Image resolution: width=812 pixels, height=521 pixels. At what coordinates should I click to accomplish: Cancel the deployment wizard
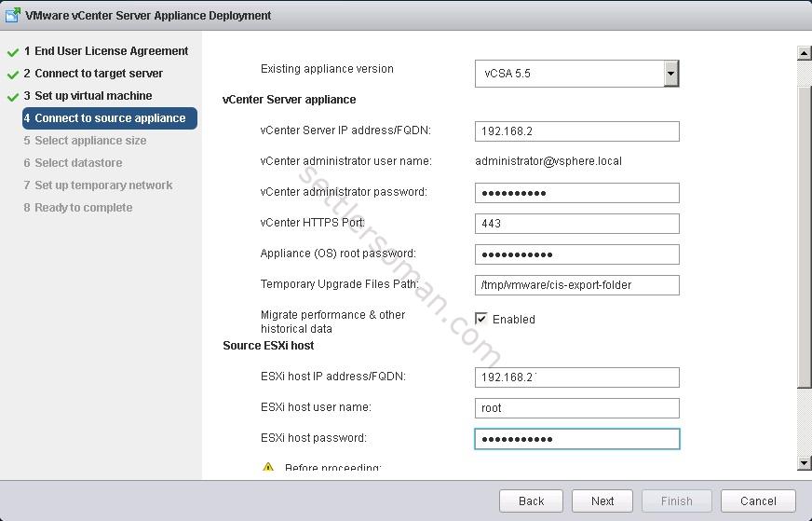pos(758,500)
